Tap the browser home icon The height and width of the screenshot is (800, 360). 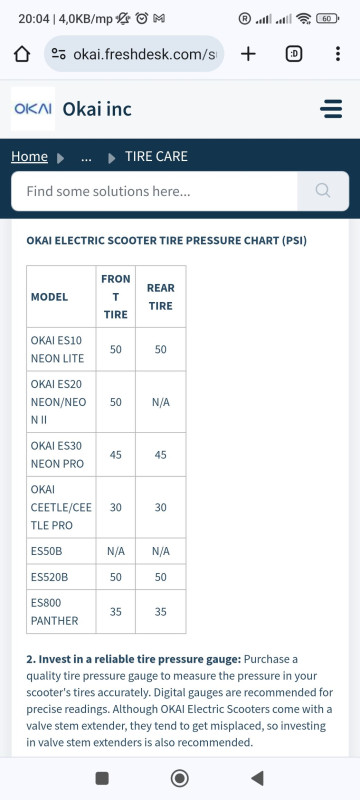point(21,54)
